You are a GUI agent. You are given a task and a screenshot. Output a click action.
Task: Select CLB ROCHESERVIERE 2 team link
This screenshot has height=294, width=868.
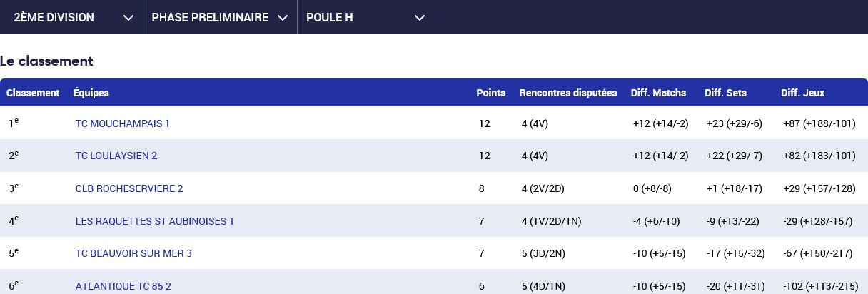tap(129, 188)
